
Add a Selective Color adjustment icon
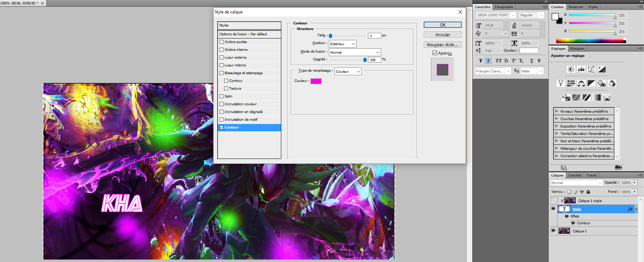coord(607,97)
